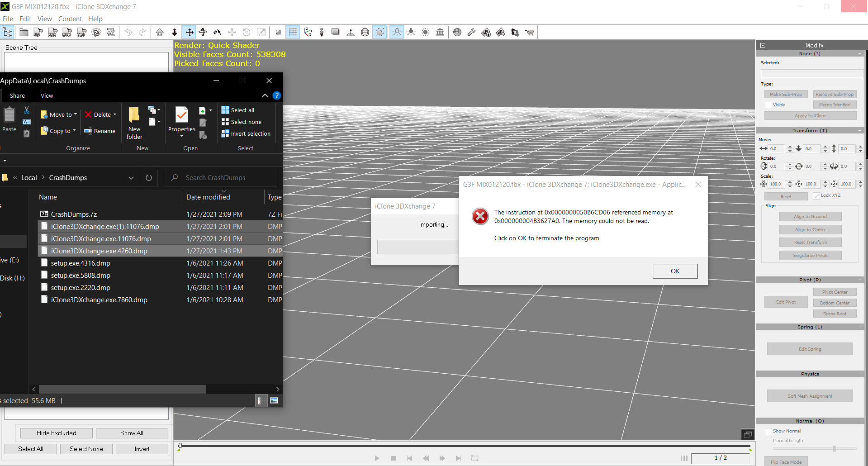868x466 pixels.
Task: Click OK in the error dialog
Action: pyautogui.click(x=675, y=271)
